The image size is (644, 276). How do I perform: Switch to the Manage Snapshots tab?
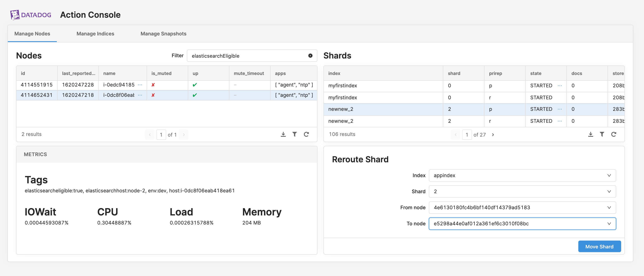163,34
